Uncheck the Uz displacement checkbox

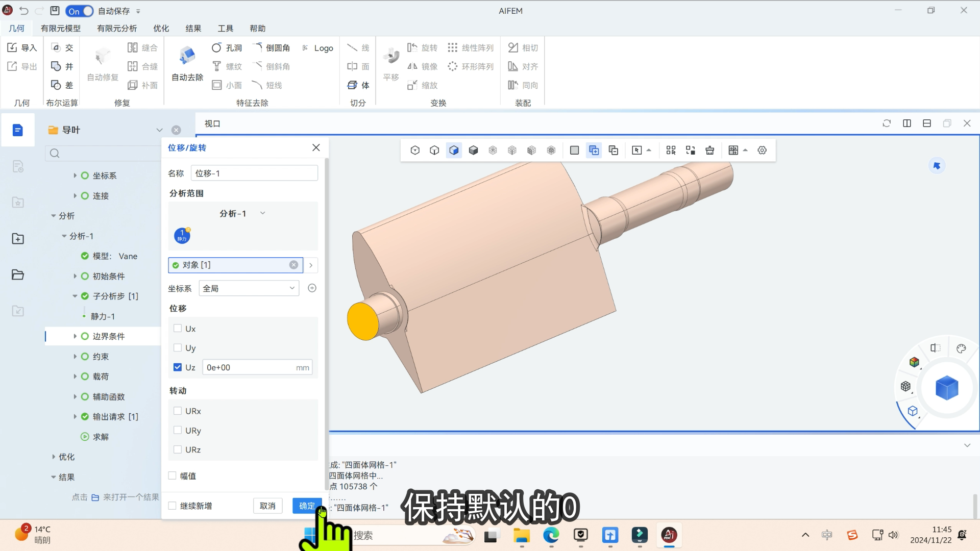(x=178, y=367)
